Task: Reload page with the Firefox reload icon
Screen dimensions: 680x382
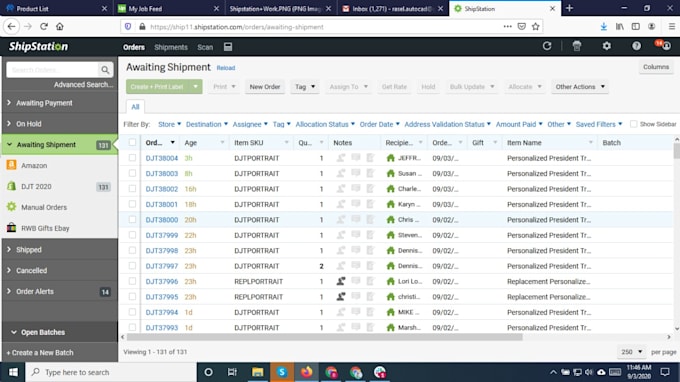Action: [44, 26]
